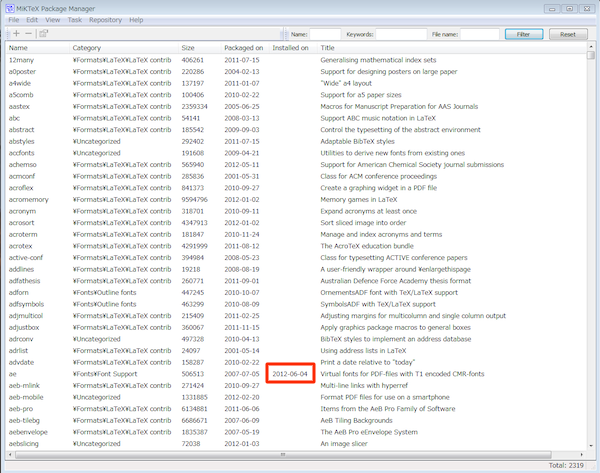Click the install package plus icon
The width and height of the screenshot is (600, 473).
(x=16, y=34)
